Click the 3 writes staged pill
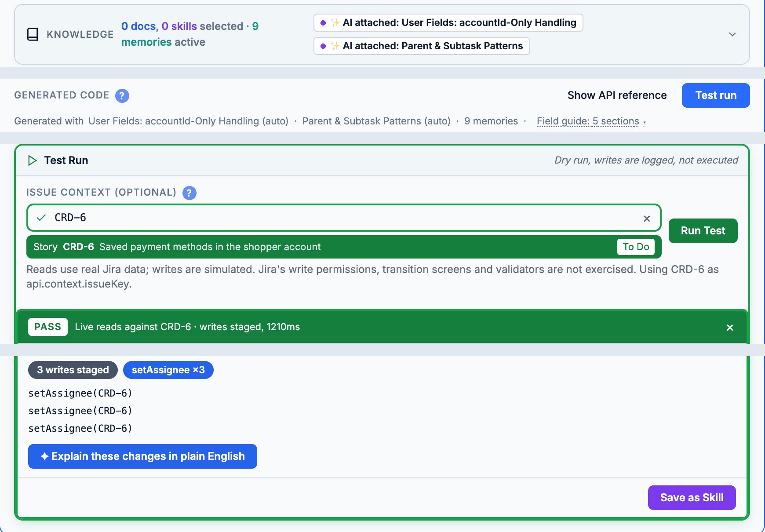Screen dimensions: 765x532 73,370
